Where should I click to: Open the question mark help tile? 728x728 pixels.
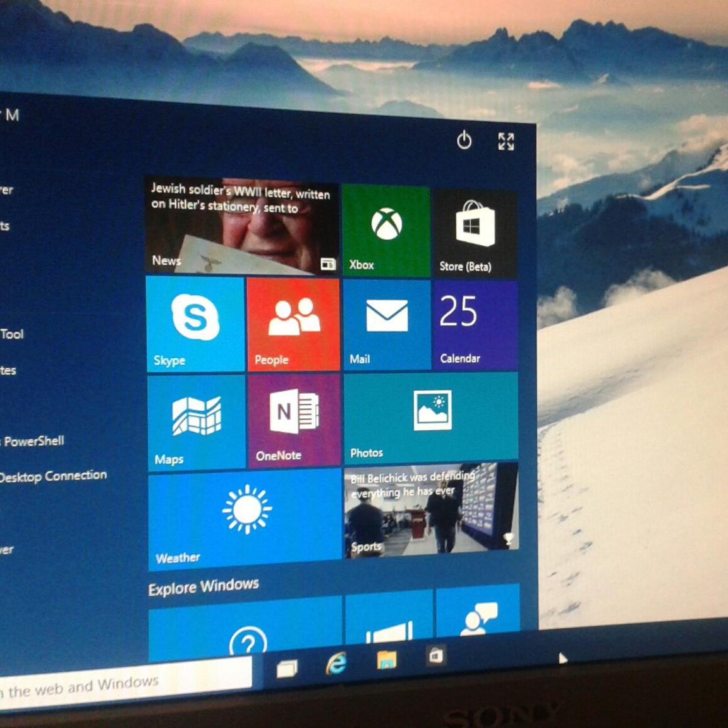pyautogui.click(x=246, y=629)
